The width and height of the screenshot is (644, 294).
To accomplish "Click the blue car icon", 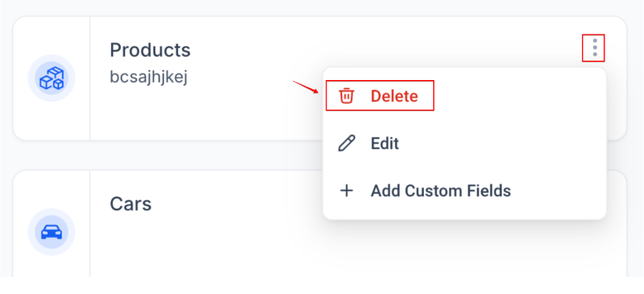I will click(51, 232).
